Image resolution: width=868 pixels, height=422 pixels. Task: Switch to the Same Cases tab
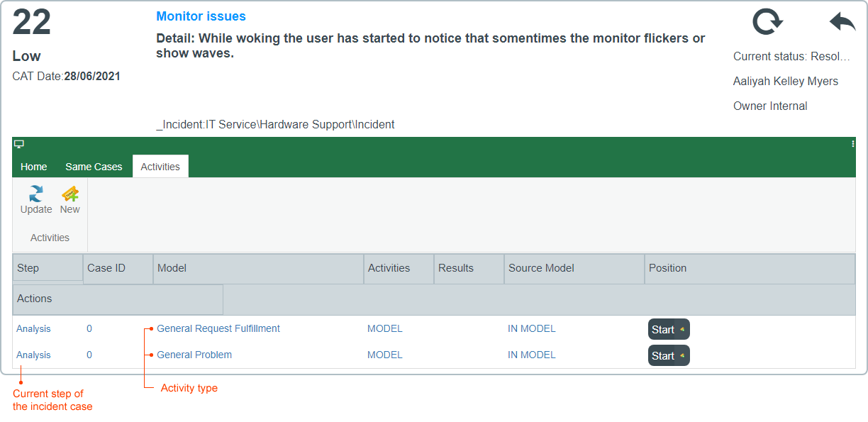(94, 167)
